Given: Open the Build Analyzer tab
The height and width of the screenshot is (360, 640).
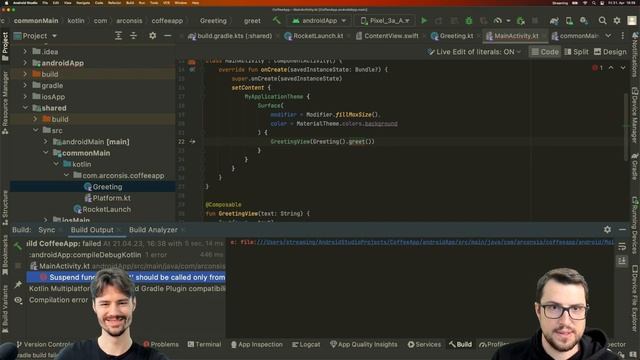Looking at the screenshot, I should (x=153, y=230).
